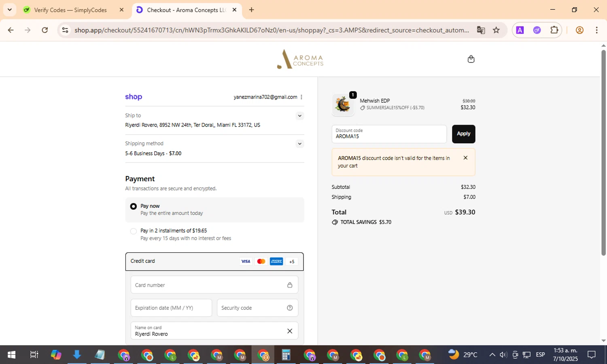Viewport: 607px width, 364px height.
Task: Click the Mastercard logo
Action: point(261,261)
